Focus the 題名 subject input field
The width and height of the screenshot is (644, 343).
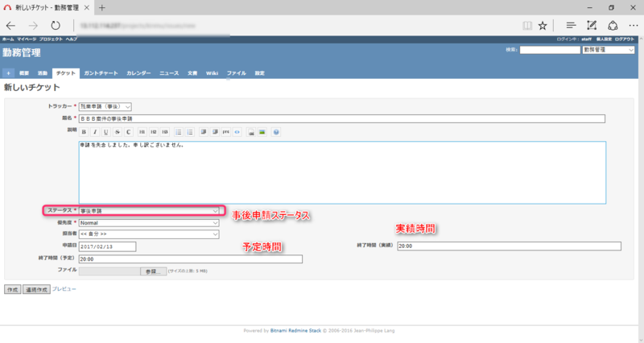coord(341,118)
